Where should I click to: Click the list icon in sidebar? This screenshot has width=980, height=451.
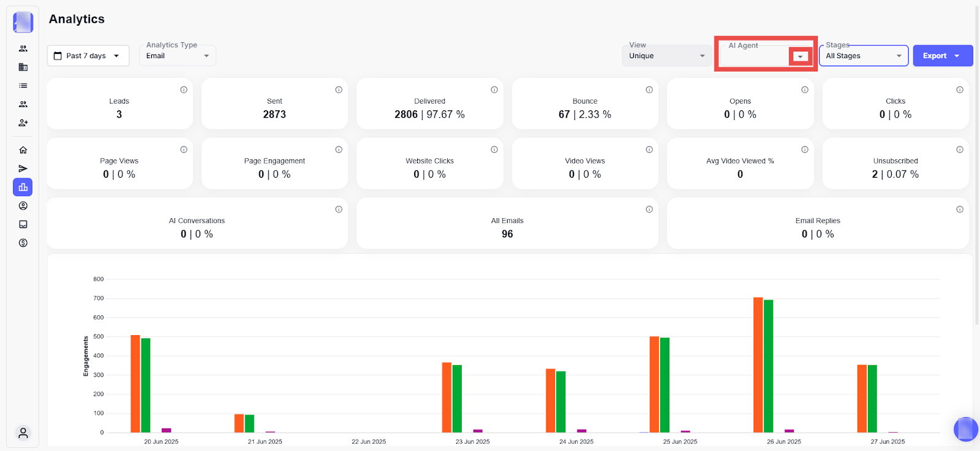(x=23, y=86)
